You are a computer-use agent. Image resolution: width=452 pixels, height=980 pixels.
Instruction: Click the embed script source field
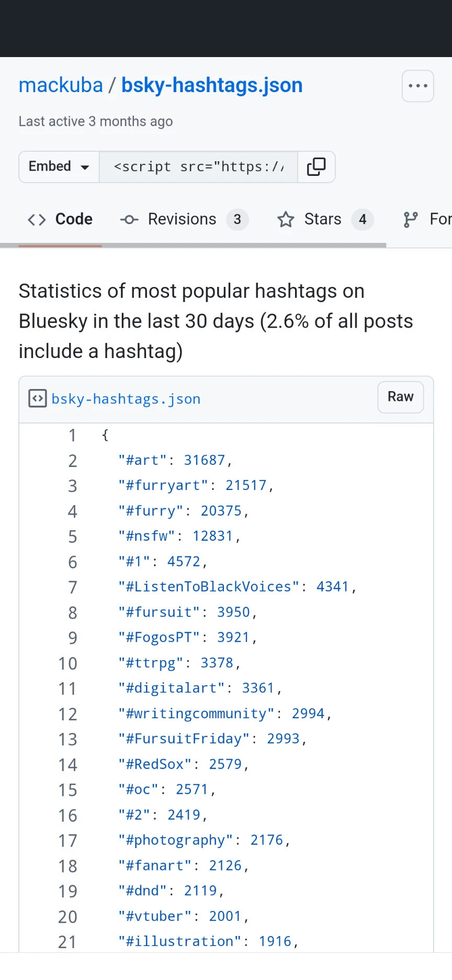point(198,166)
